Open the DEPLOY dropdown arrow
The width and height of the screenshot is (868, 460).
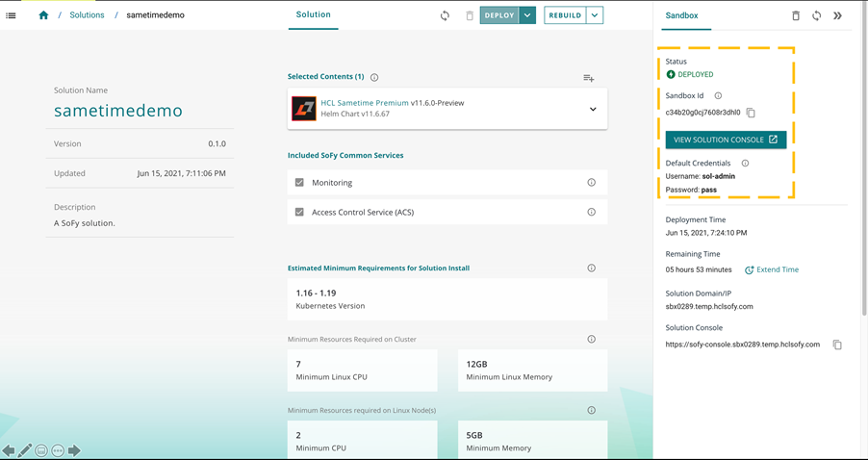527,15
